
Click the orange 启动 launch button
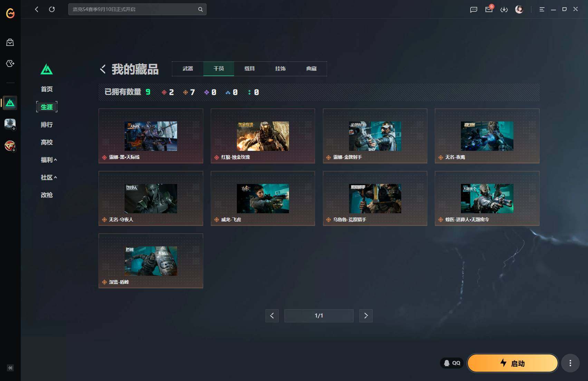tap(513, 363)
